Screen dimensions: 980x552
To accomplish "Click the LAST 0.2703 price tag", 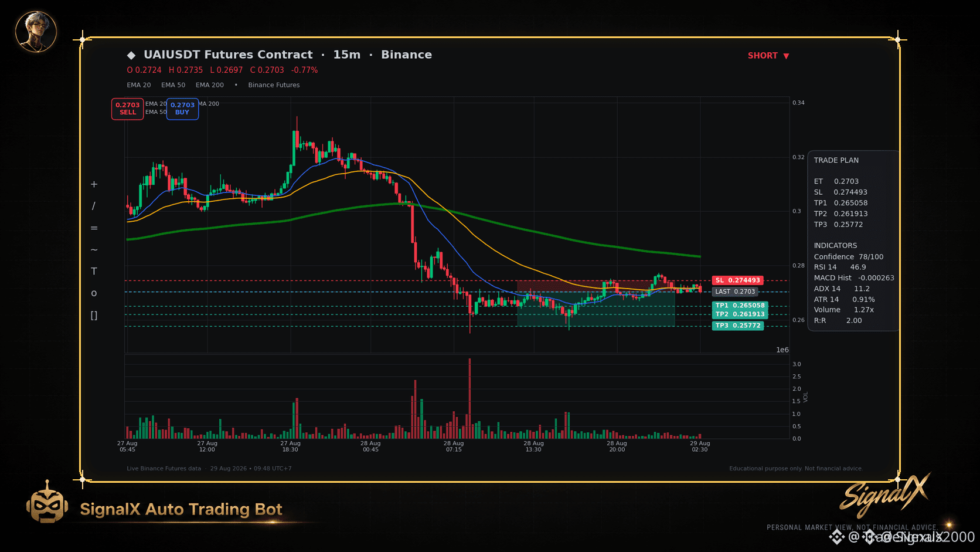I will coord(735,292).
